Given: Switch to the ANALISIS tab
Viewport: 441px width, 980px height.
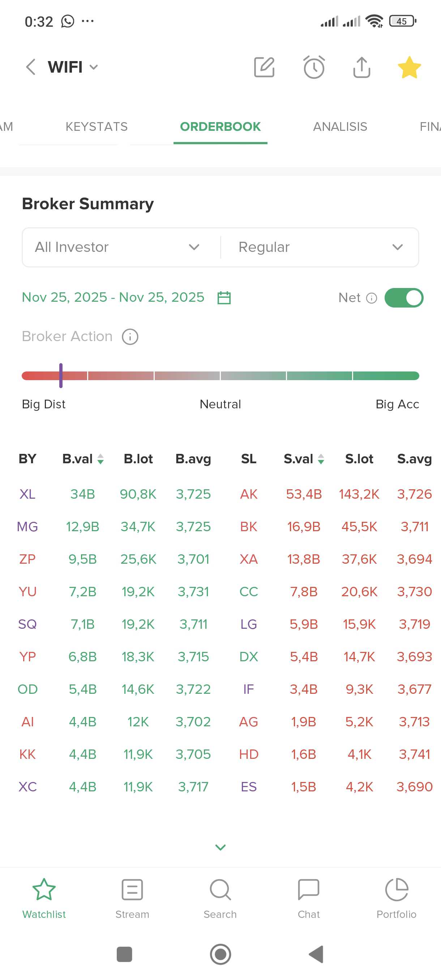Looking at the screenshot, I should coord(340,127).
